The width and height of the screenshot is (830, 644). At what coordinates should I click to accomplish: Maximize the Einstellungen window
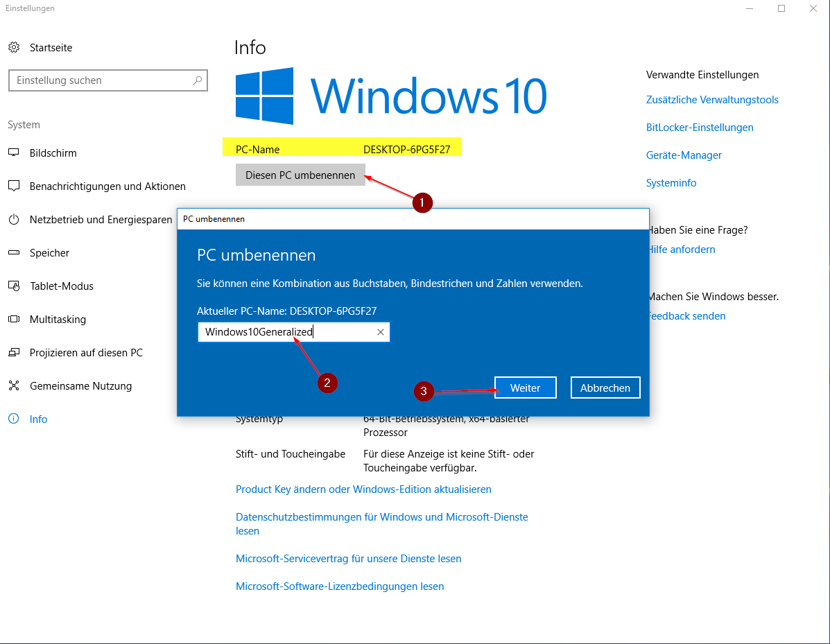[781, 8]
